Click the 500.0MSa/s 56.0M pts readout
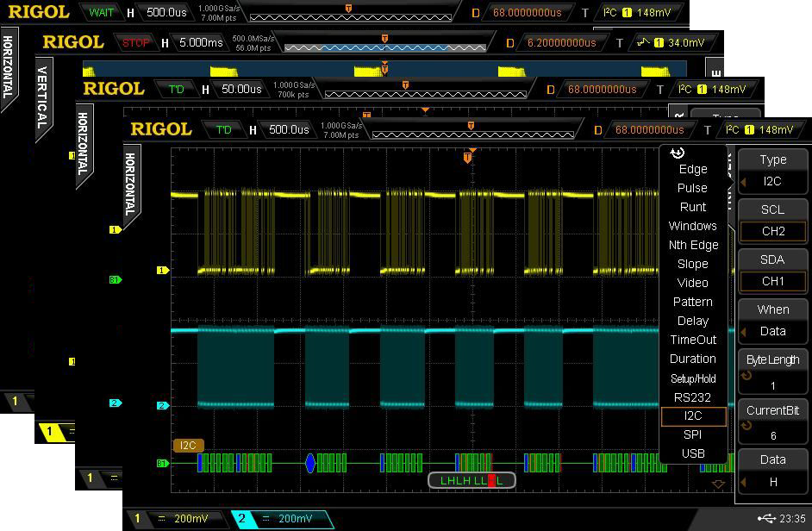Viewport: 812px width, 531px height. tap(253, 43)
